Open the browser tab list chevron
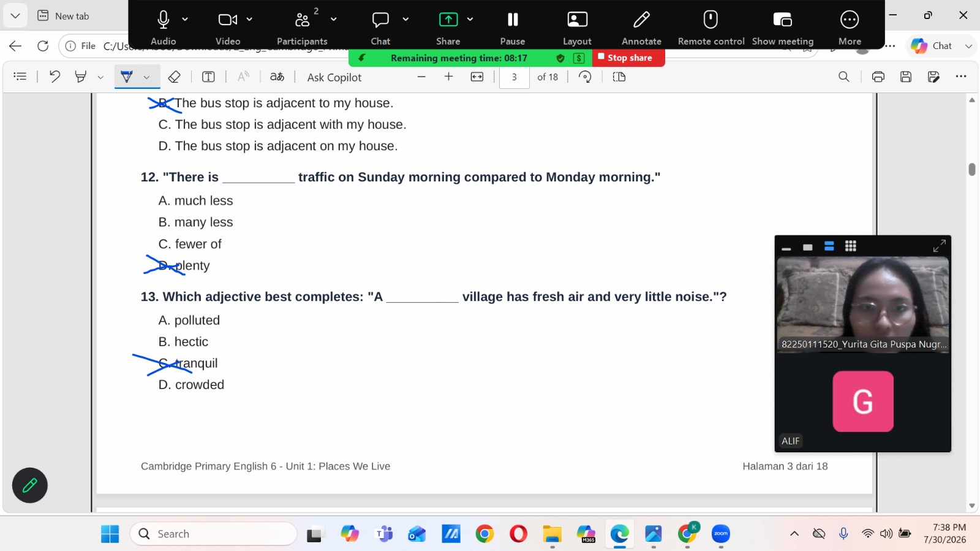Image resolution: width=980 pixels, height=551 pixels. 15,16
